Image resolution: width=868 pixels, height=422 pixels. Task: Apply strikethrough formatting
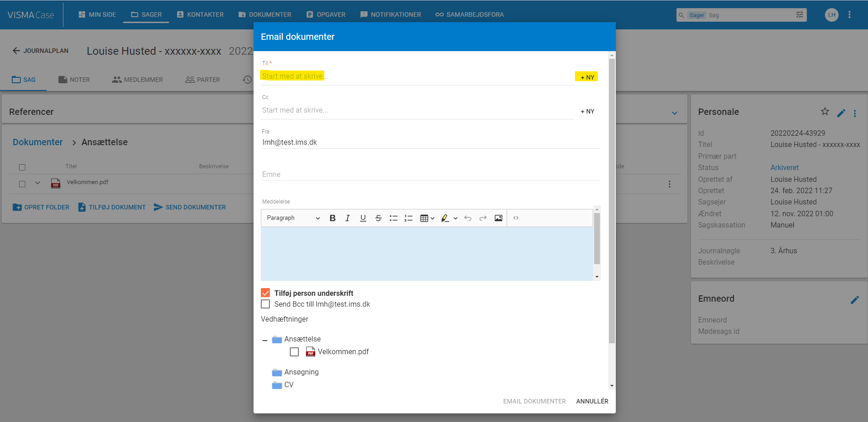coord(378,218)
